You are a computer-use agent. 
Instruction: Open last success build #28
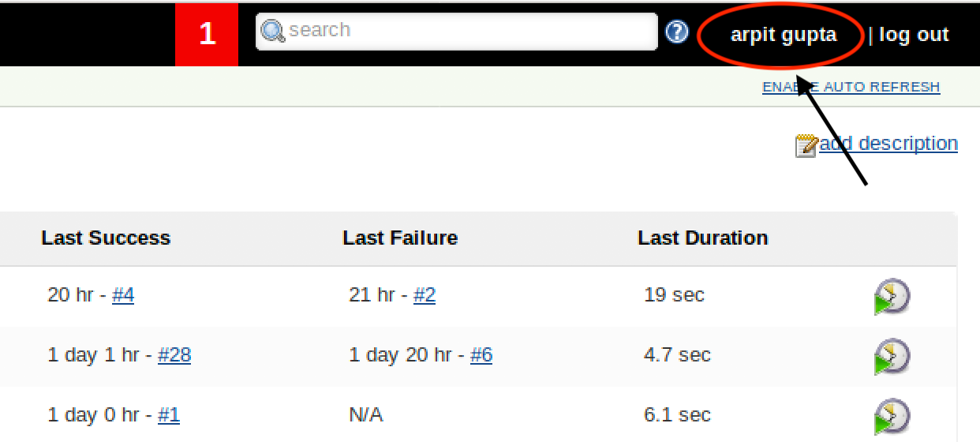[174, 355]
